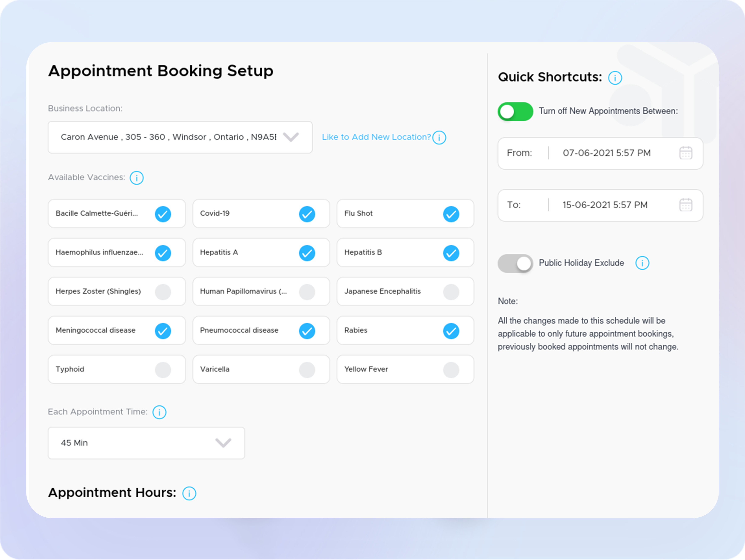Viewport: 745px width, 560px height.
Task: Open calendar icon in To date field
Action: click(x=685, y=205)
